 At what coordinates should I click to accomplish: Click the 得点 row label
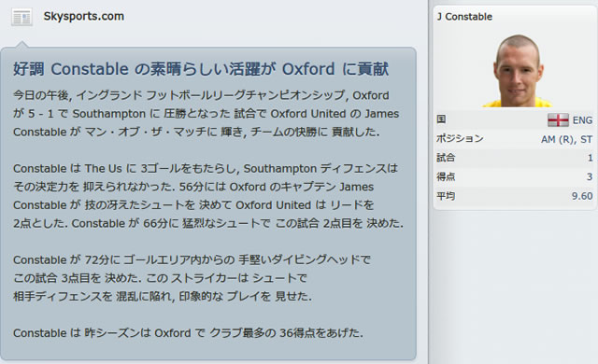(x=446, y=176)
